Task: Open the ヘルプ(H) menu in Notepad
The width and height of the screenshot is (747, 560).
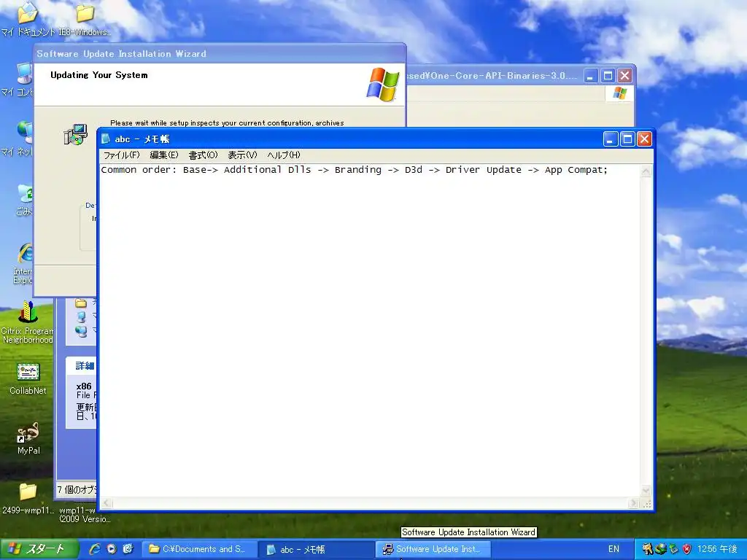Action: point(284,155)
